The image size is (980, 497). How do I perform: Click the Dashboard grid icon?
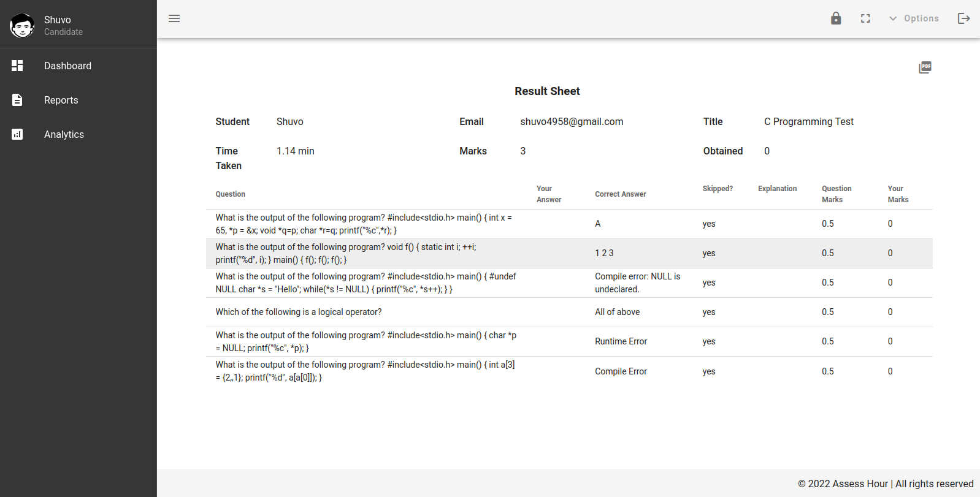point(17,66)
